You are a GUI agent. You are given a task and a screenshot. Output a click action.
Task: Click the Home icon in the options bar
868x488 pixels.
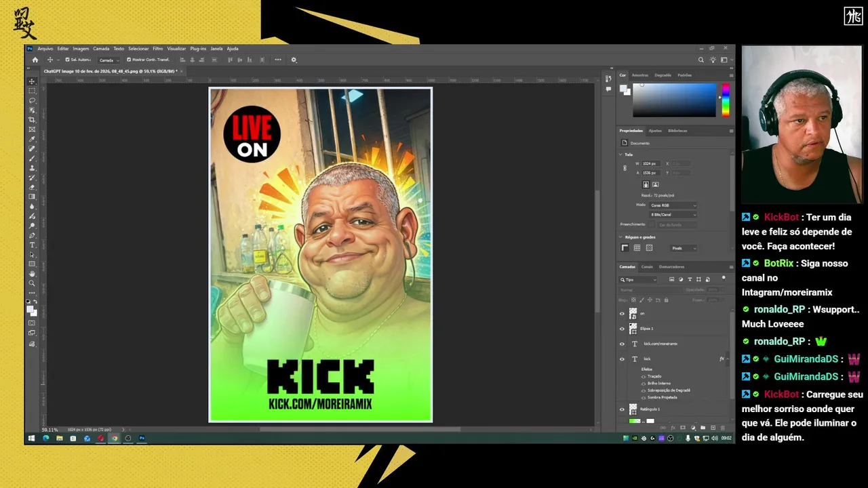point(35,60)
